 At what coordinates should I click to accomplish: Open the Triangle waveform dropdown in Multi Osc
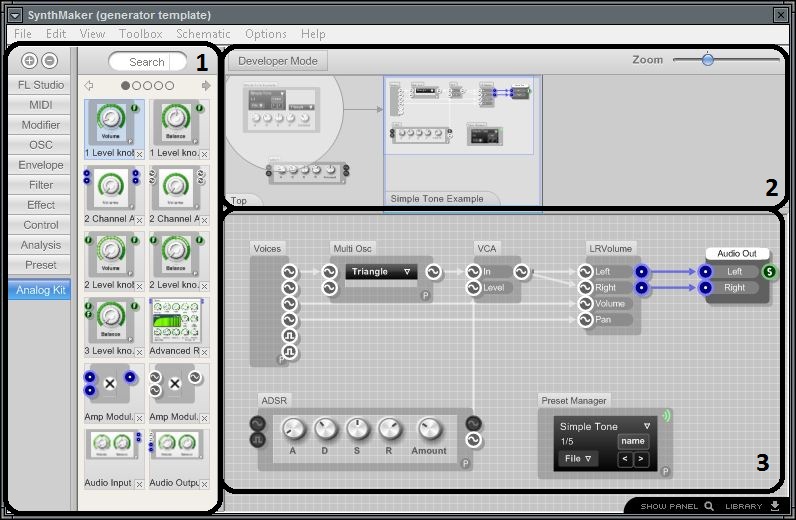pos(381,271)
